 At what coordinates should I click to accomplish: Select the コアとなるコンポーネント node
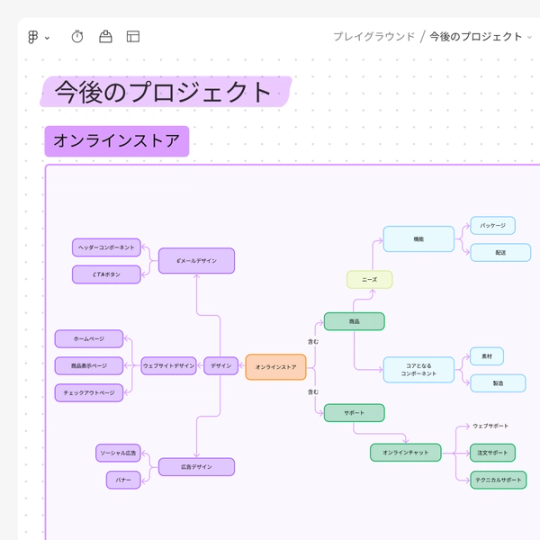[419, 370]
